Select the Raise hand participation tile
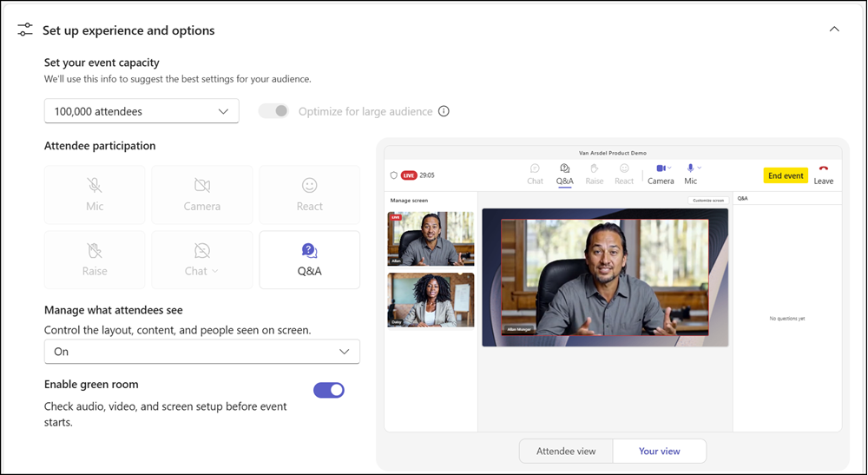 point(95,260)
